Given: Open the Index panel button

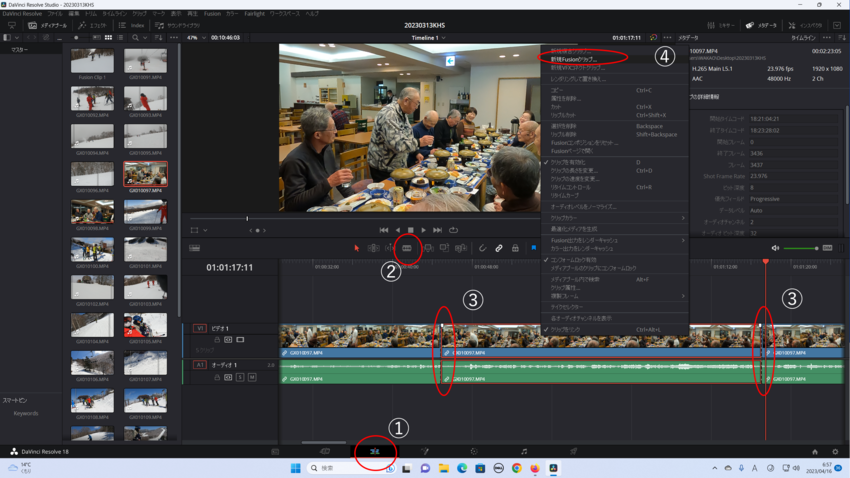Looking at the screenshot, I should [x=132, y=25].
